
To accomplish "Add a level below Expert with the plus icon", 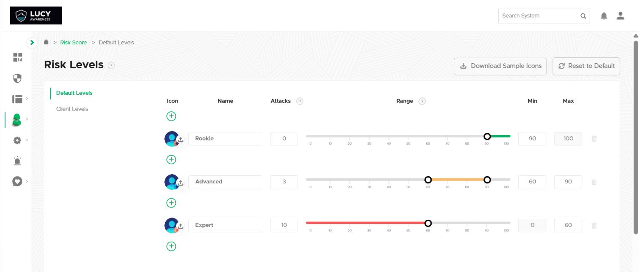I will click(x=171, y=246).
